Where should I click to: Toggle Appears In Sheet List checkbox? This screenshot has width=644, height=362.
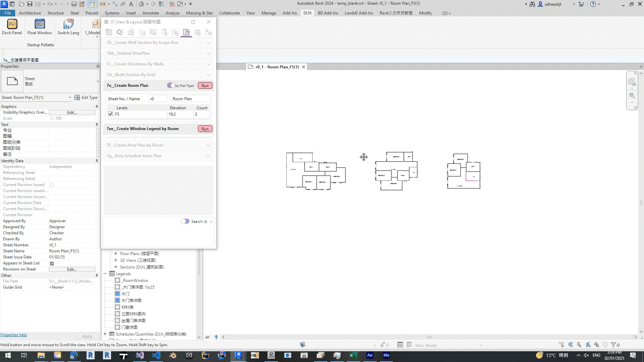click(52, 263)
